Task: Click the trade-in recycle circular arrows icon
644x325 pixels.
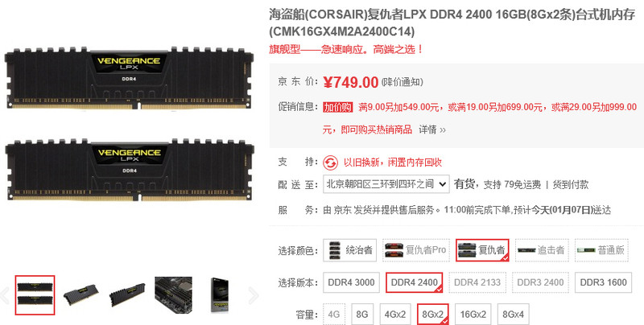Action: pos(330,163)
